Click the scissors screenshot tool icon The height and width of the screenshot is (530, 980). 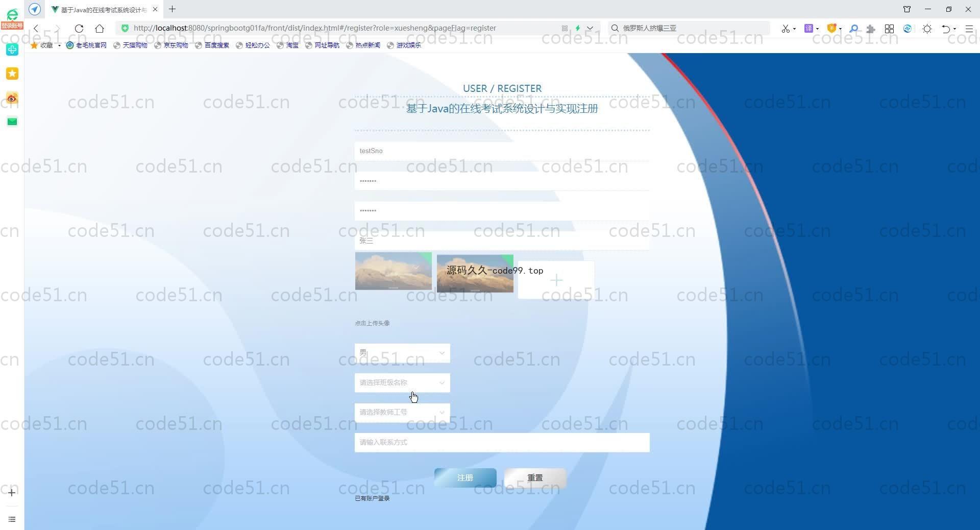pos(786,29)
